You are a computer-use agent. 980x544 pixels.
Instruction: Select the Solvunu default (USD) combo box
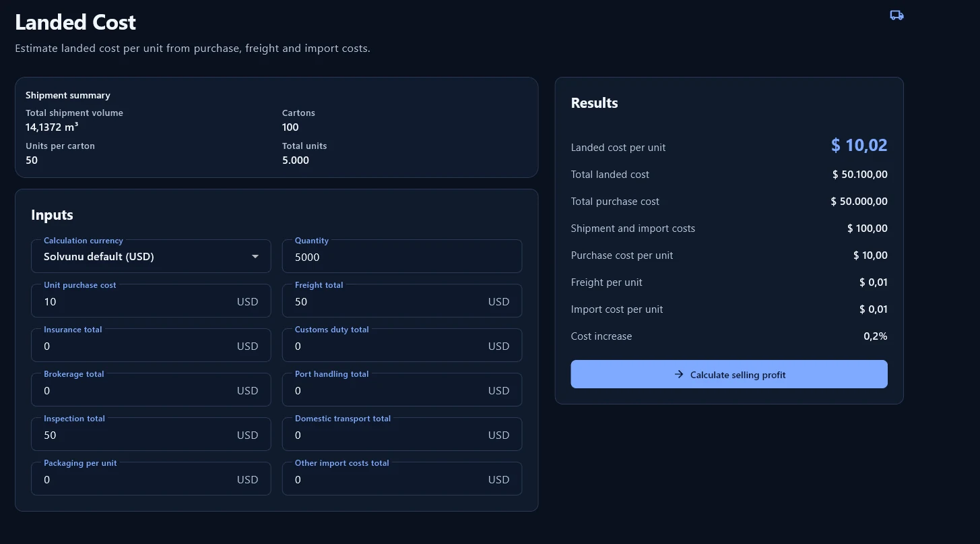click(151, 256)
